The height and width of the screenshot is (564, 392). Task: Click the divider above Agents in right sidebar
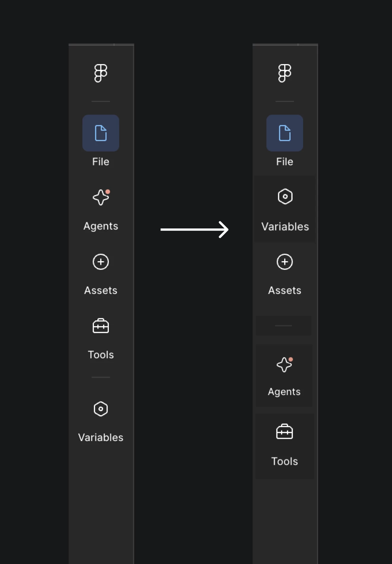click(283, 325)
